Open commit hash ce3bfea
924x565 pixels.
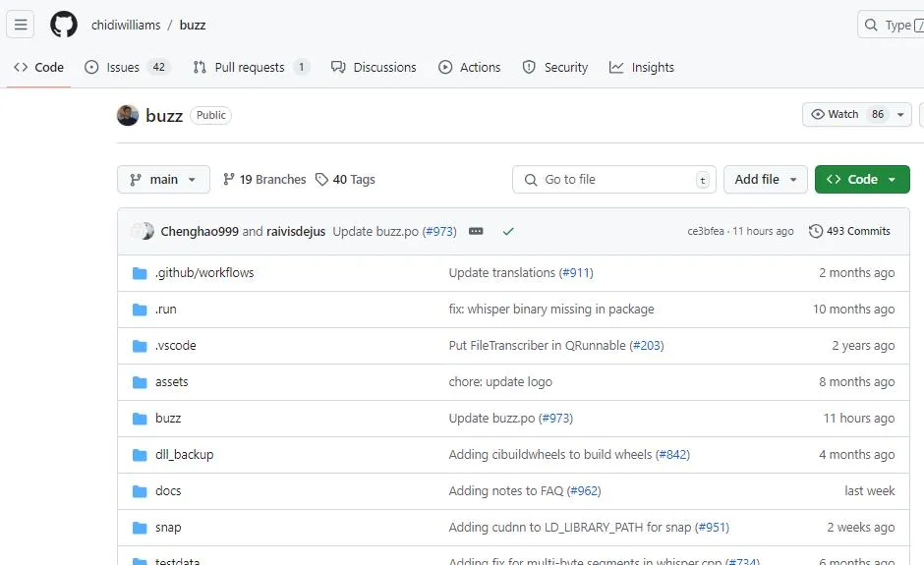(706, 231)
